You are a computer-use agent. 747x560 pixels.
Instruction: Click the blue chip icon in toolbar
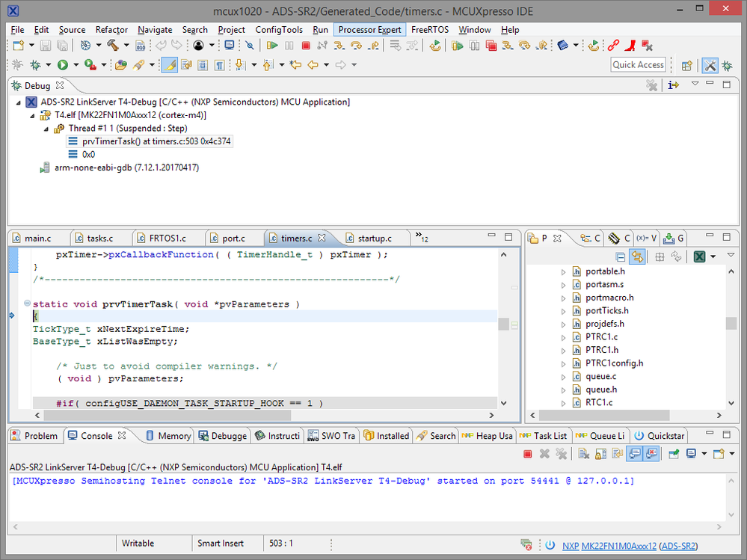pos(562,46)
